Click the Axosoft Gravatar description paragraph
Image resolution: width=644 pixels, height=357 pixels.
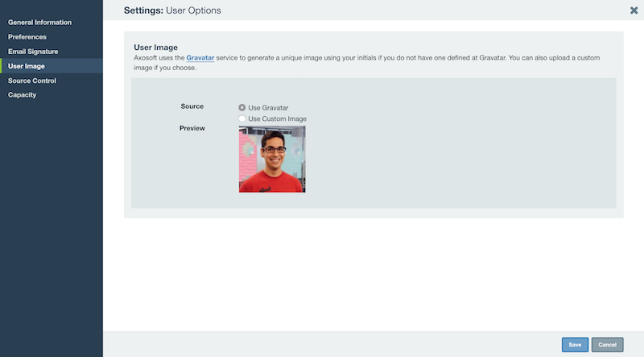tap(367, 63)
